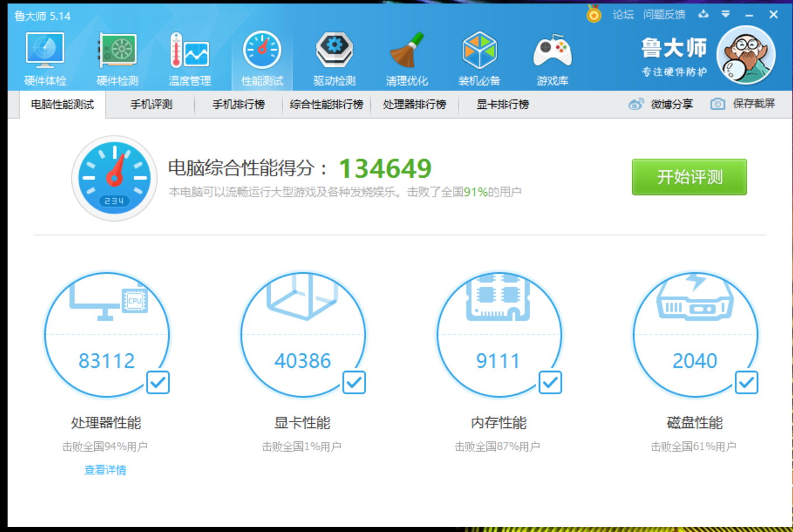Open the title bar dropdown menu arrow
The width and height of the screenshot is (793, 532).
(726, 15)
